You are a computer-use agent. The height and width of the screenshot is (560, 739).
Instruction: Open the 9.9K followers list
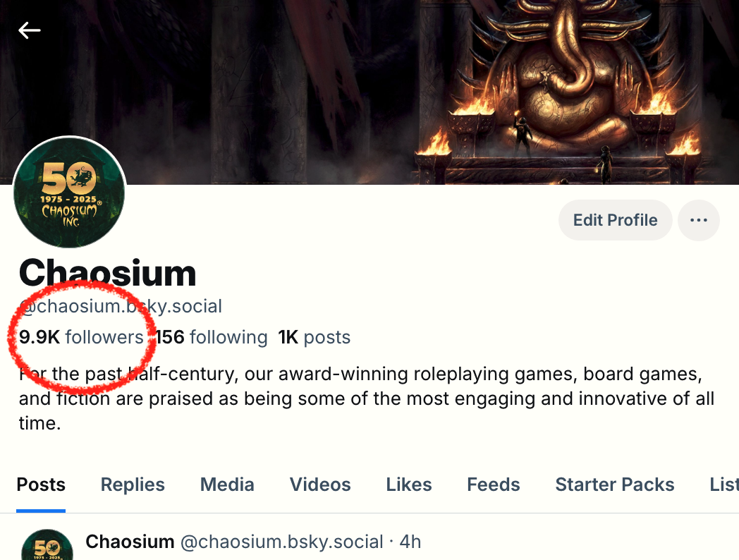tap(81, 337)
